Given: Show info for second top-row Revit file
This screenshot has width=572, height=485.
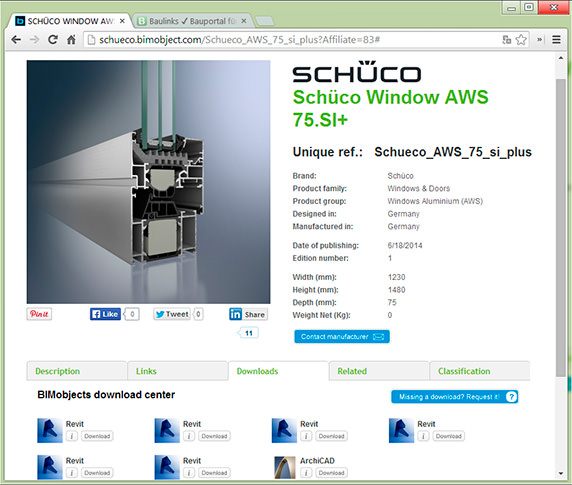Looking at the screenshot, I should coord(189,436).
